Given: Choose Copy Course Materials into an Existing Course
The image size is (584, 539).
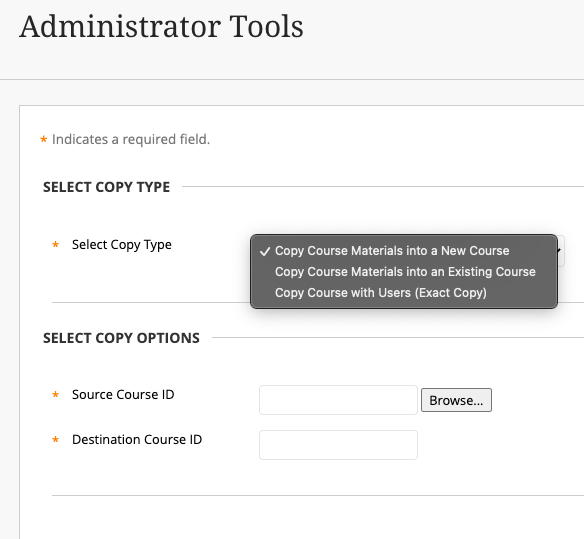Looking at the screenshot, I should 404,272.
